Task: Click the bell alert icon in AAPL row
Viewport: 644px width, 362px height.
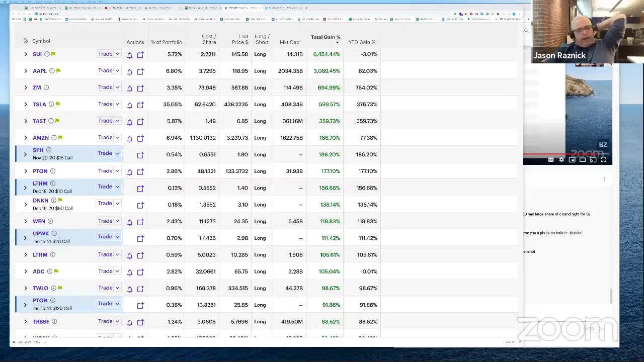Action: click(129, 71)
